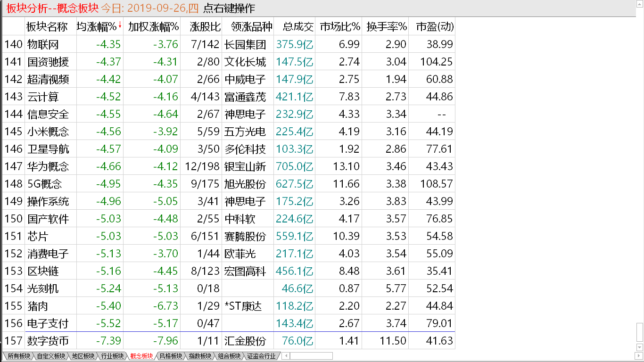Select the 光刻机 sector name
644x362 pixels.
click(43, 288)
